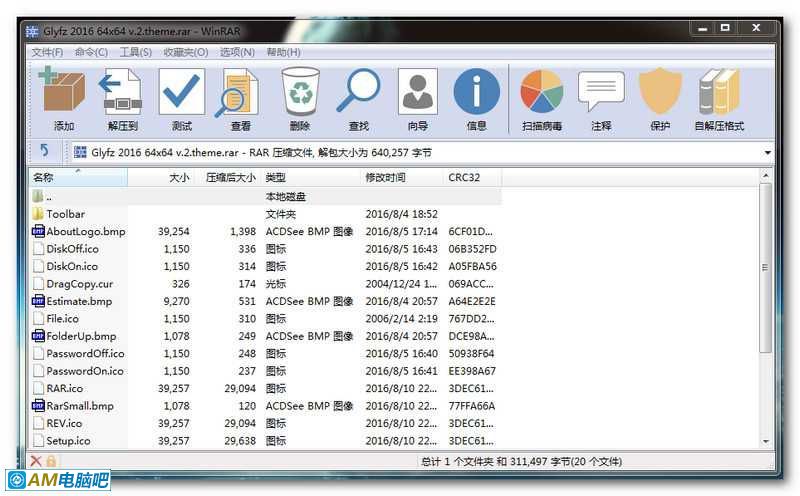This screenshot has height=496, width=800.
Task: Click the file list scrollbar up arrow
Action: coord(765,175)
